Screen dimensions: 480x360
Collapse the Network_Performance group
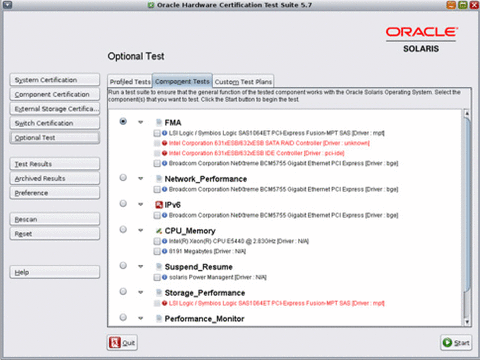point(141,179)
